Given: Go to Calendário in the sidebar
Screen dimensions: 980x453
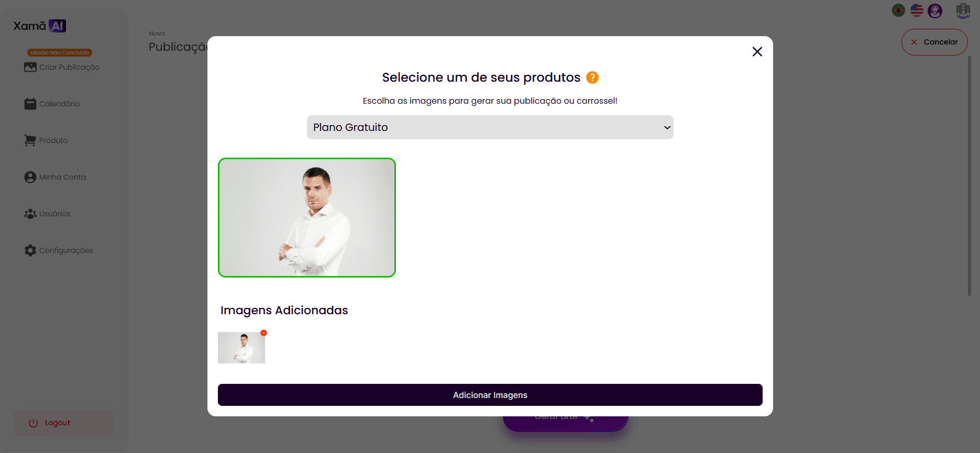Looking at the screenshot, I should (52, 104).
